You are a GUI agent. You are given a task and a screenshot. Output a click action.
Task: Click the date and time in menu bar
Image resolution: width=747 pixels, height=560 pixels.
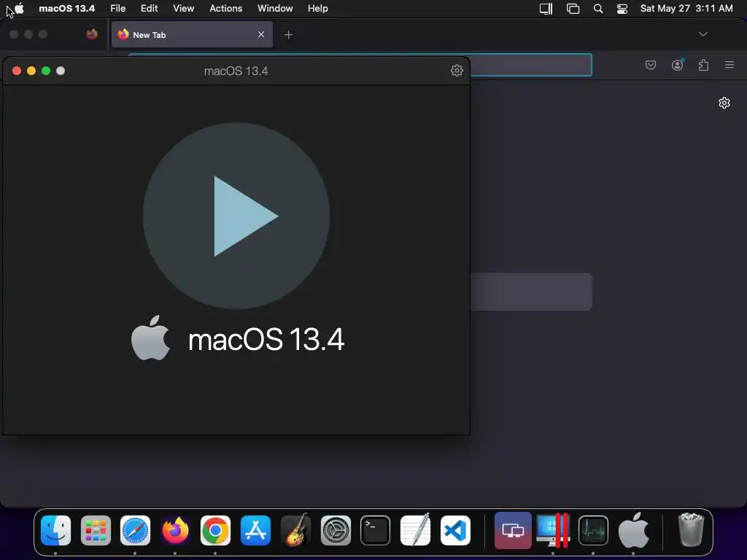pyautogui.click(x=686, y=9)
